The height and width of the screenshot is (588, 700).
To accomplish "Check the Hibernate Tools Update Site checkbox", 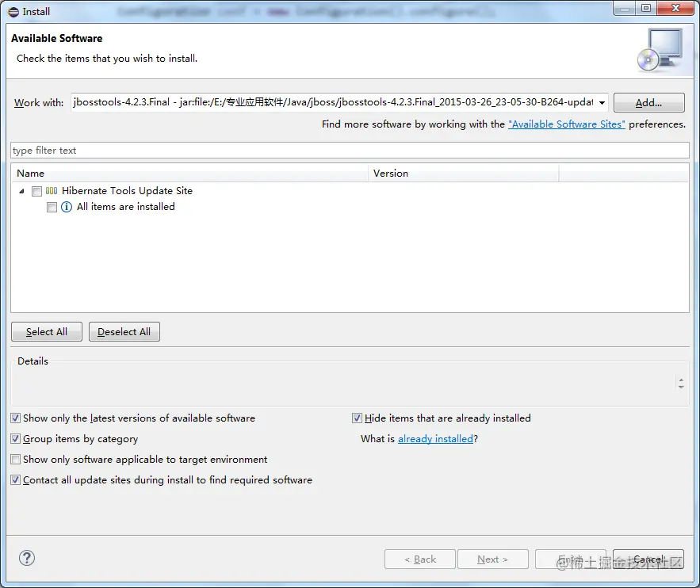I will pyautogui.click(x=36, y=190).
